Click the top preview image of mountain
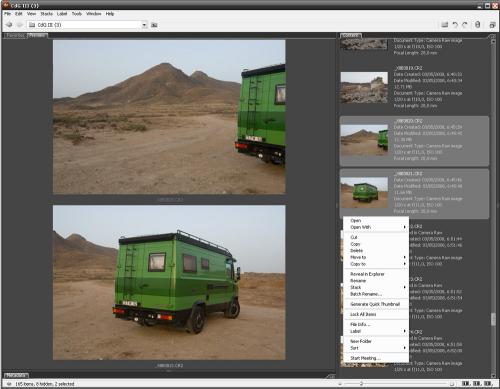 point(169,117)
